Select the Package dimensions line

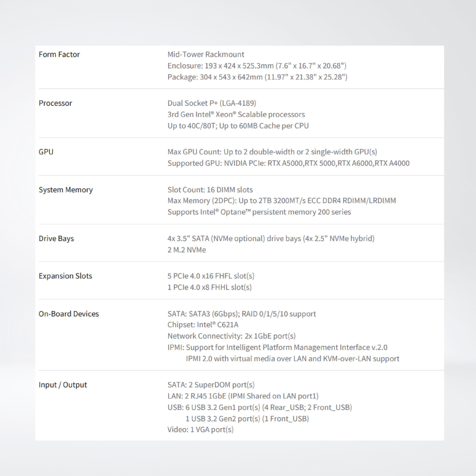[x=257, y=77]
